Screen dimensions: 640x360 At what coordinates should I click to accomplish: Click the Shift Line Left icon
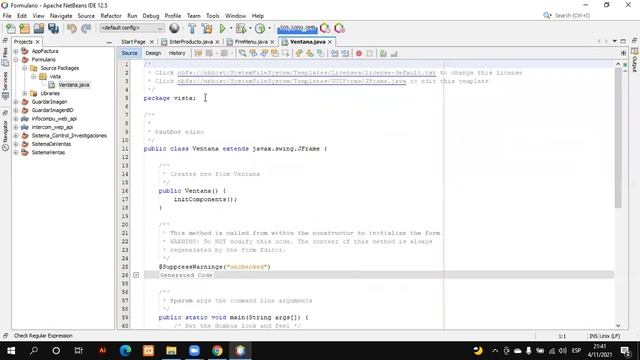pos(334,53)
